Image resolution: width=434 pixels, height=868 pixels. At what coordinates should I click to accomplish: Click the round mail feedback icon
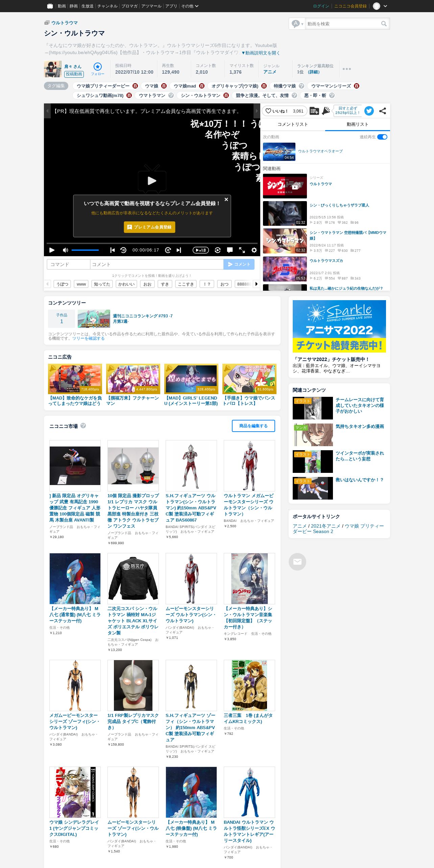tap(297, 561)
